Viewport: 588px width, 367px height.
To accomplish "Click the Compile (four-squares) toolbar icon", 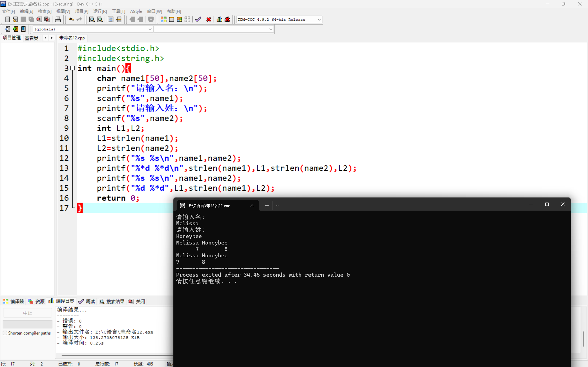I will tap(164, 19).
